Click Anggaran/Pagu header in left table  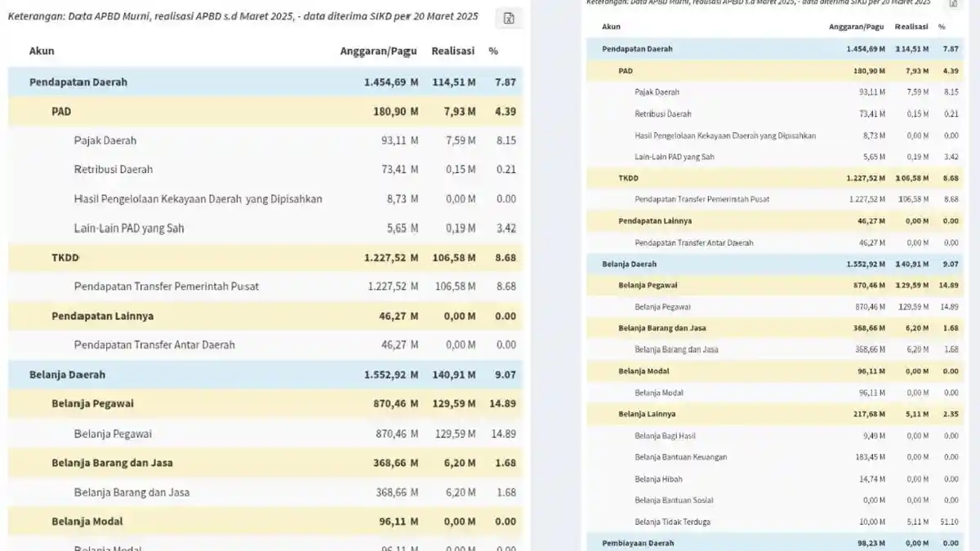tap(378, 51)
